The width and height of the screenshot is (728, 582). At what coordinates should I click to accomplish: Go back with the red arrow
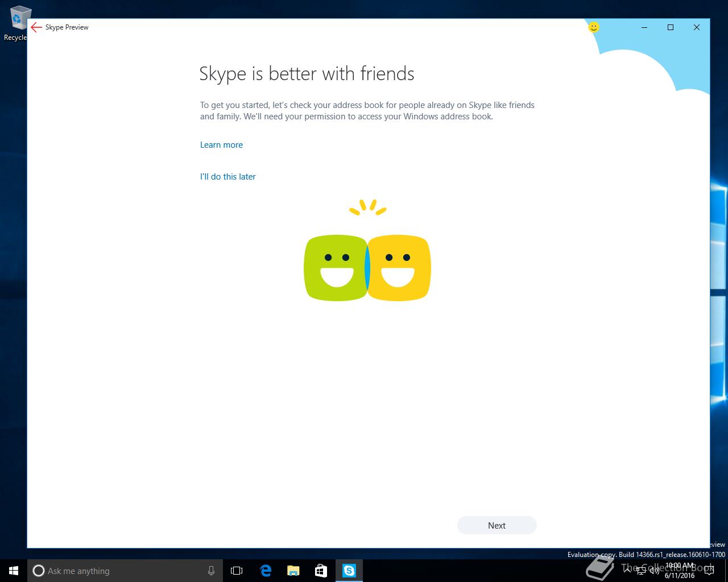coord(36,27)
